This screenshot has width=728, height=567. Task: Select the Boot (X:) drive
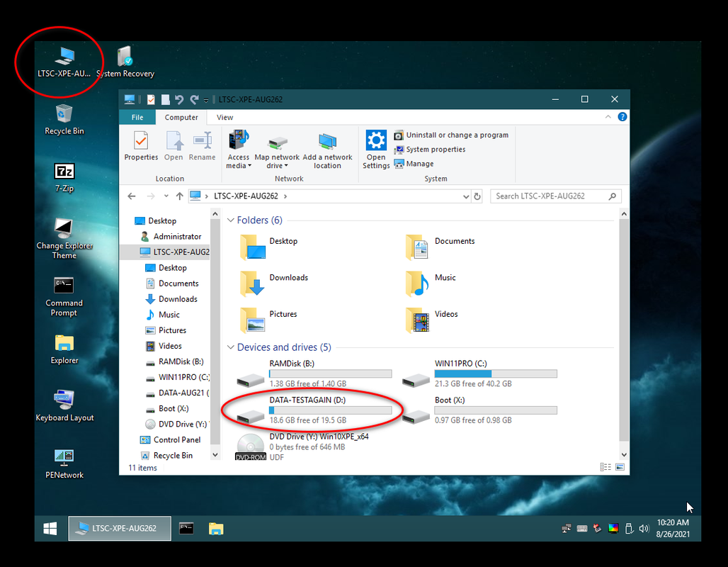coord(479,410)
